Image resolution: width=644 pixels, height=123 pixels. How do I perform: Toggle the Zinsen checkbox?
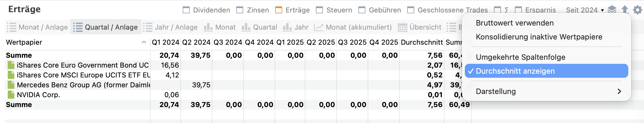click(240, 10)
